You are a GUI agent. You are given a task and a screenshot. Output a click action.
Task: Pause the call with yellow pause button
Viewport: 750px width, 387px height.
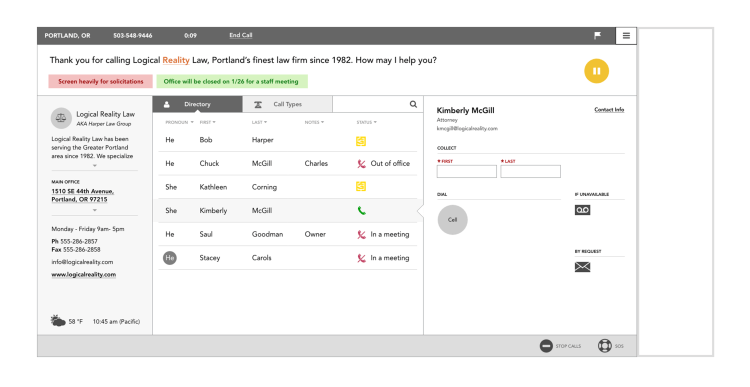pos(596,71)
